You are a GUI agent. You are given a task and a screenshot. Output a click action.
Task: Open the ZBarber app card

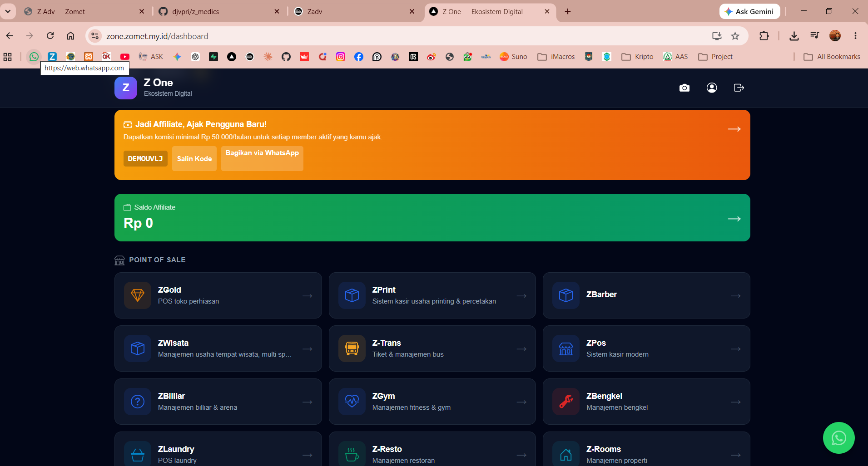coord(646,295)
